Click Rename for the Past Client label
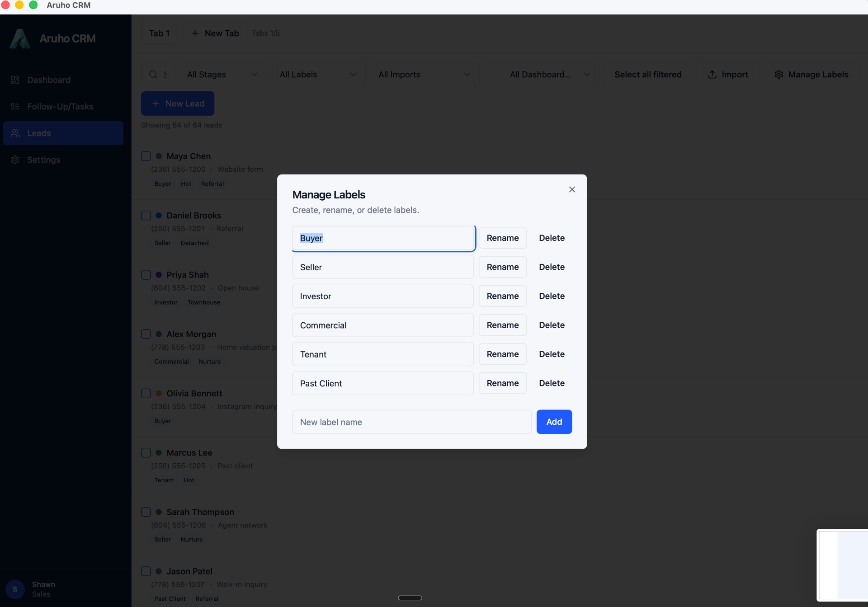Image resolution: width=868 pixels, height=607 pixels. 503,383
